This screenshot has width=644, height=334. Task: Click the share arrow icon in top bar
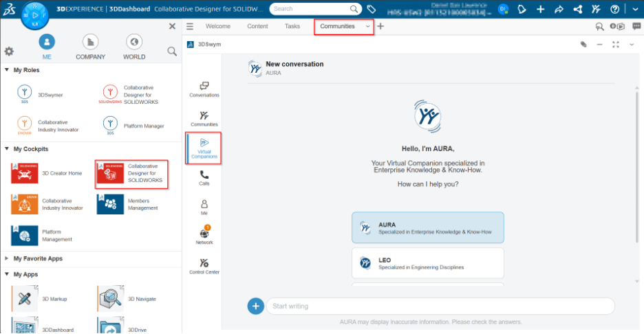[559, 9]
